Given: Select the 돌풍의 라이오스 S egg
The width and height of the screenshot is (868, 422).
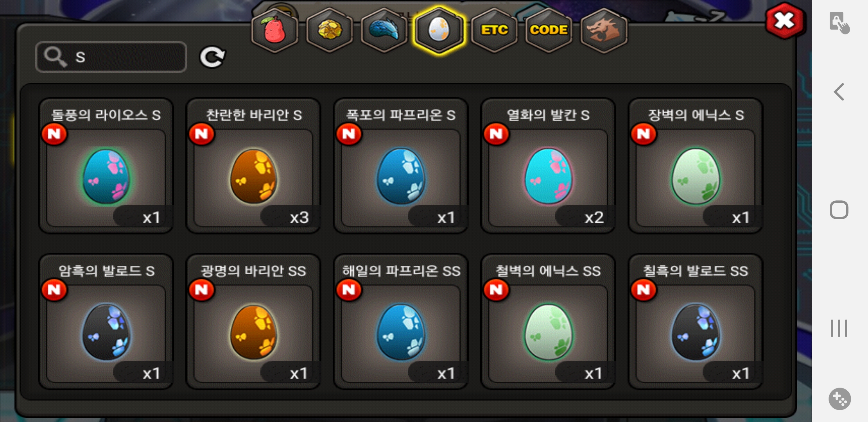Looking at the screenshot, I should tap(106, 166).
